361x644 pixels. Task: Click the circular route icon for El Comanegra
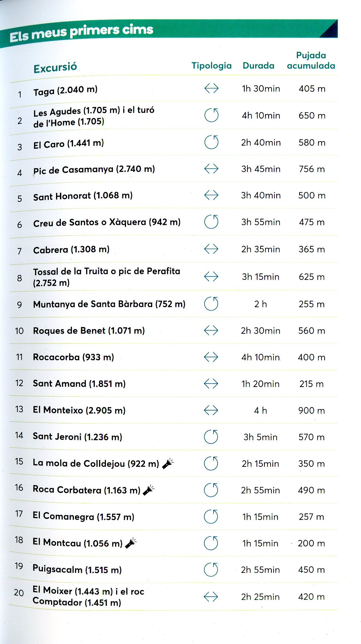[x=211, y=516]
